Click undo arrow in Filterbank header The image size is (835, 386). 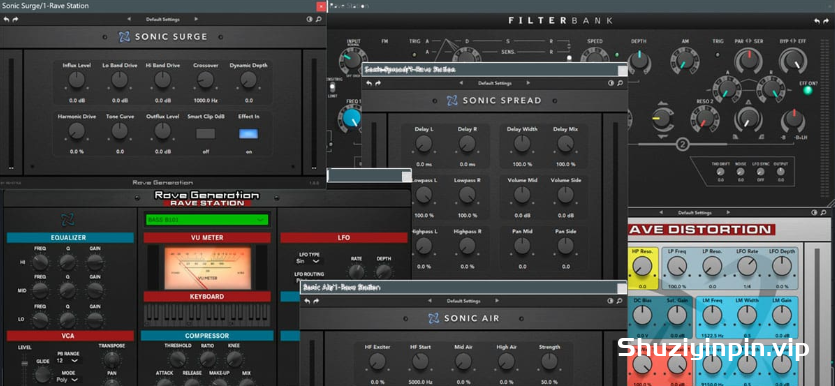coord(817,21)
